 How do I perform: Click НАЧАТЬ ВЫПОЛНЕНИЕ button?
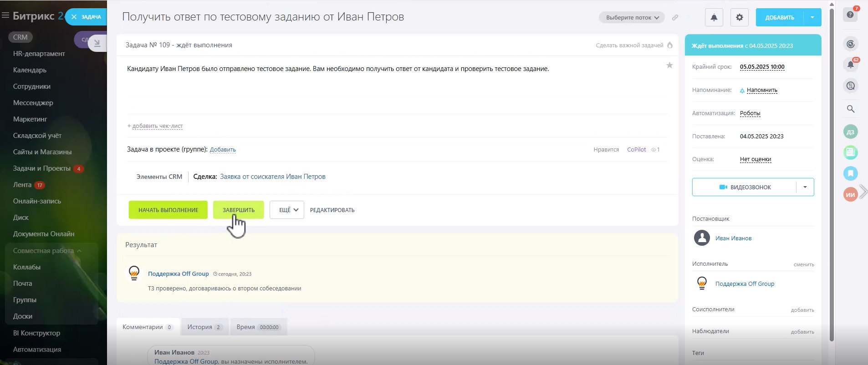coord(168,210)
